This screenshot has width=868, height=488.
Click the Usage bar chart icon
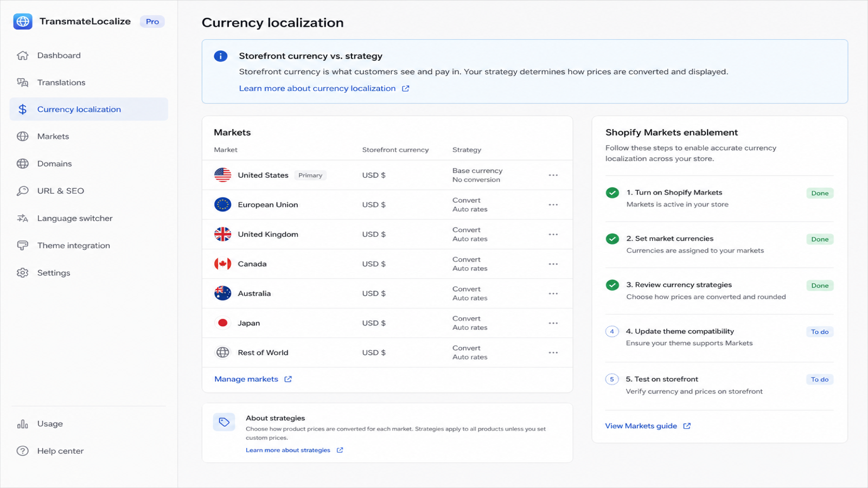click(x=22, y=424)
